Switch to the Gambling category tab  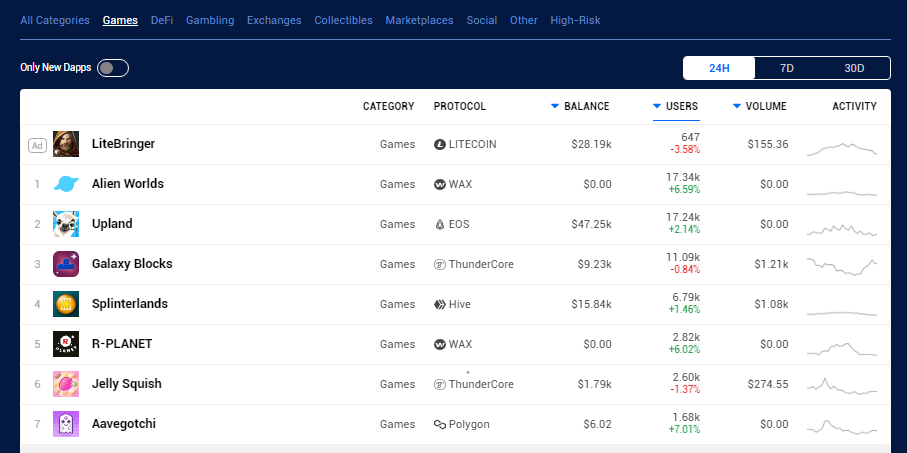[210, 20]
